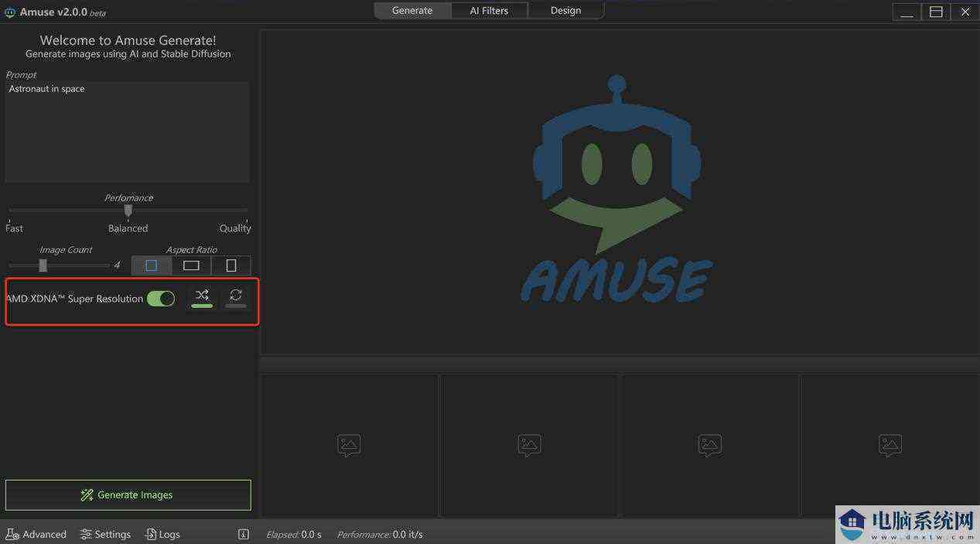
Task: Switch to the Generate tab
Action: (412, 11)
